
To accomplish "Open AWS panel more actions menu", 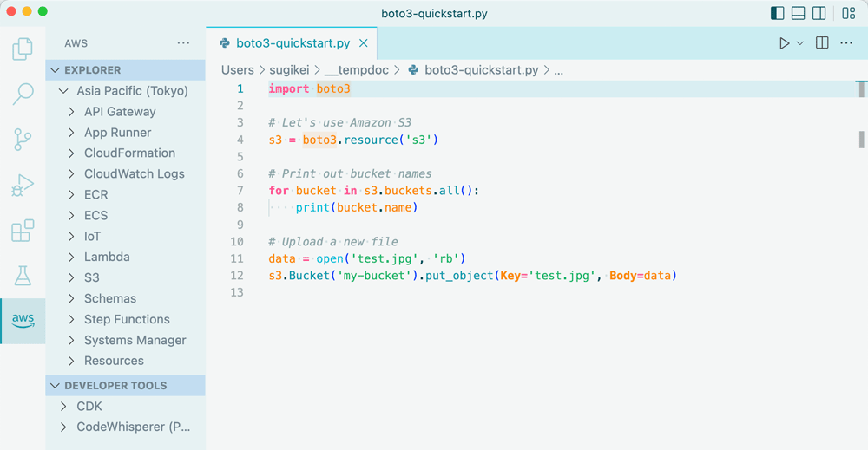I will tap(183, 43).
